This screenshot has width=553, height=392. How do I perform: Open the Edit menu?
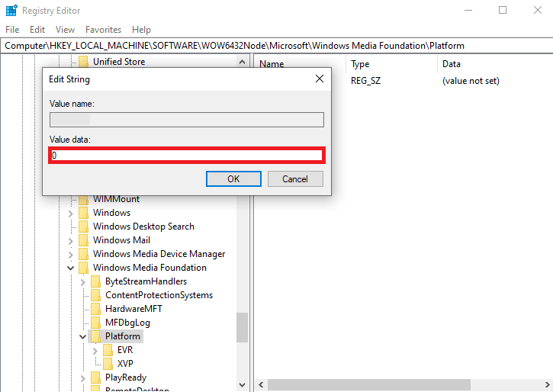[x=37, y=30]
